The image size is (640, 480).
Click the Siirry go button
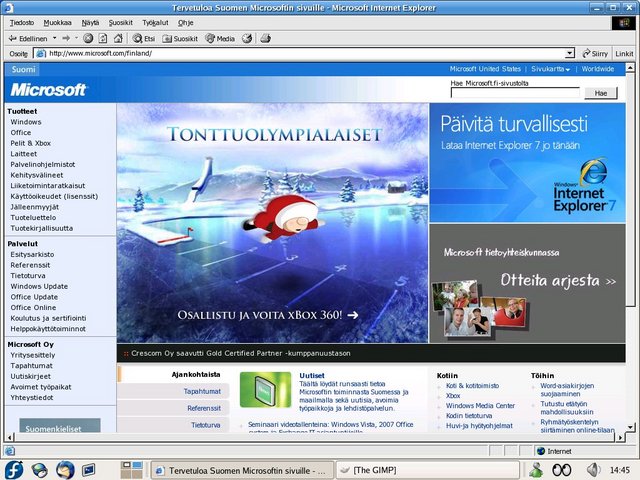pos(595,53)
